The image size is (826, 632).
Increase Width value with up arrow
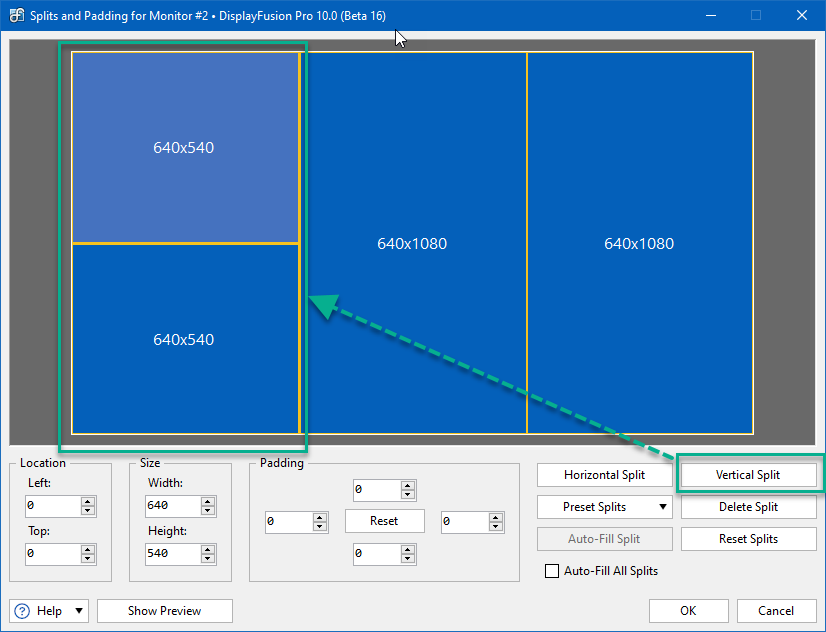click(x=208, y=501)
